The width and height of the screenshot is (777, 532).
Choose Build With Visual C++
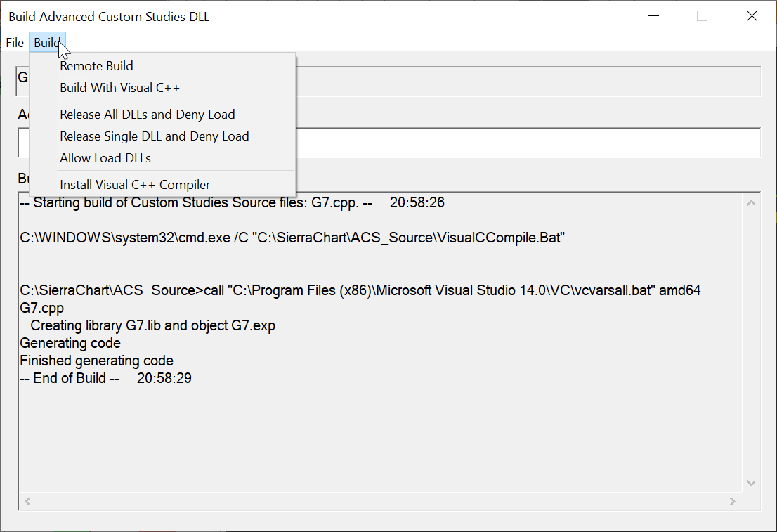(119, 88)
